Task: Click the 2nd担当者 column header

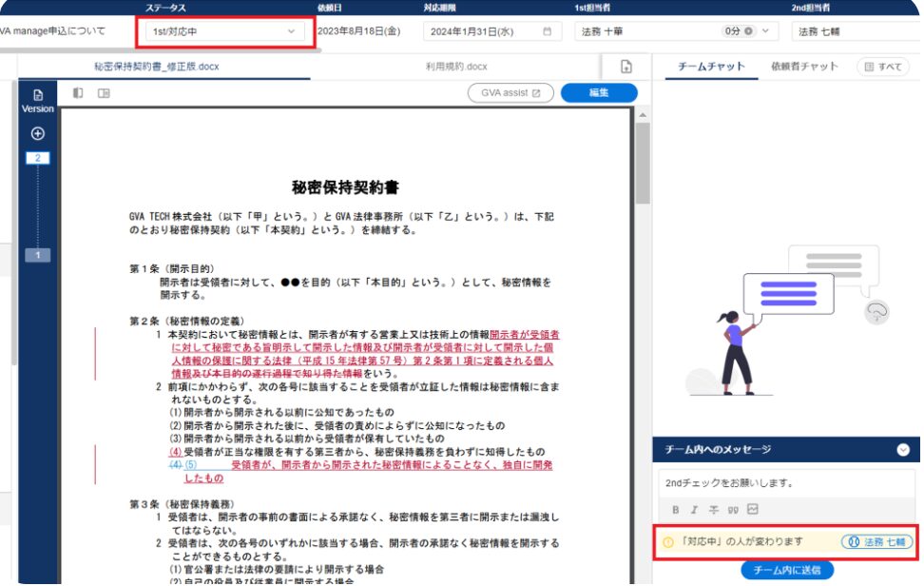Action: click(811, 8)
